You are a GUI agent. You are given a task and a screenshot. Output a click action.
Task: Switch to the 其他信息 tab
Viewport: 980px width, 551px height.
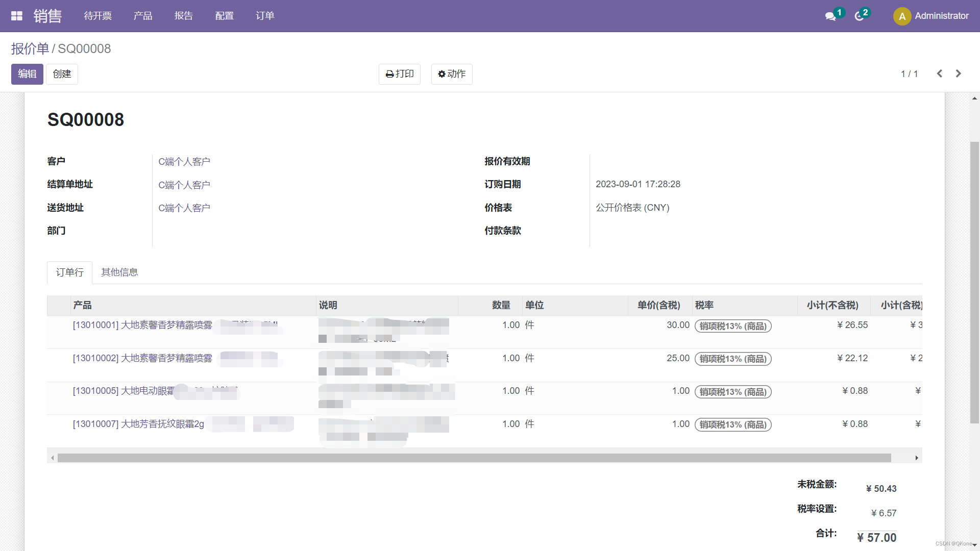click(119, 272)
